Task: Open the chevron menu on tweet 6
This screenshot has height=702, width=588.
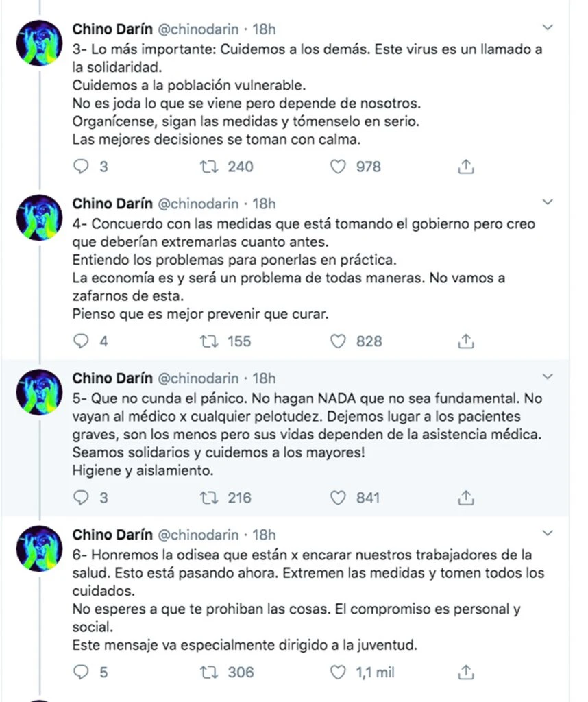Action: click(x=548, y=533)
